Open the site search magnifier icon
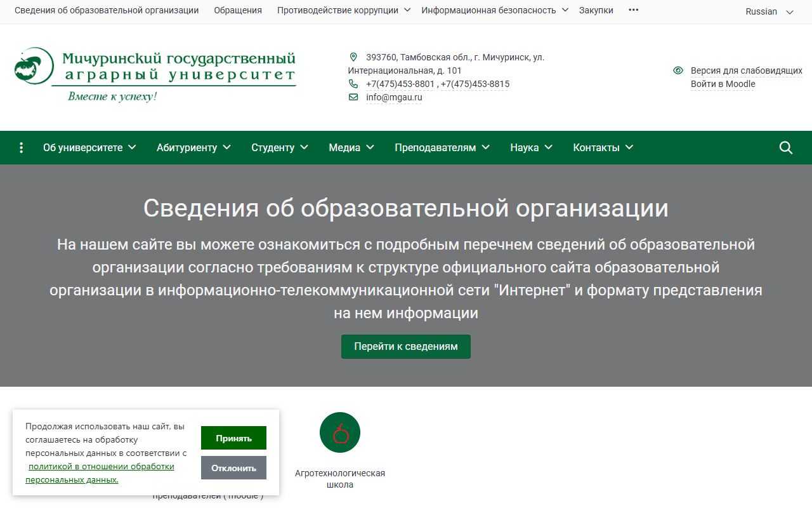The width and height of the screenshot is (812, 508). [785, 148]
